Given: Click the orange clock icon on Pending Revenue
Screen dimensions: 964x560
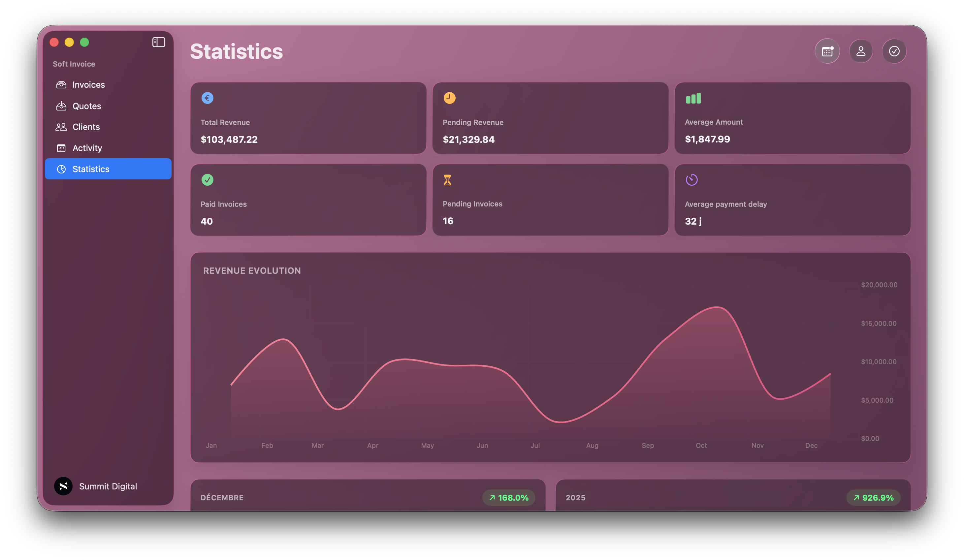Looking at the screenshot, I should (x=449, y=98).
